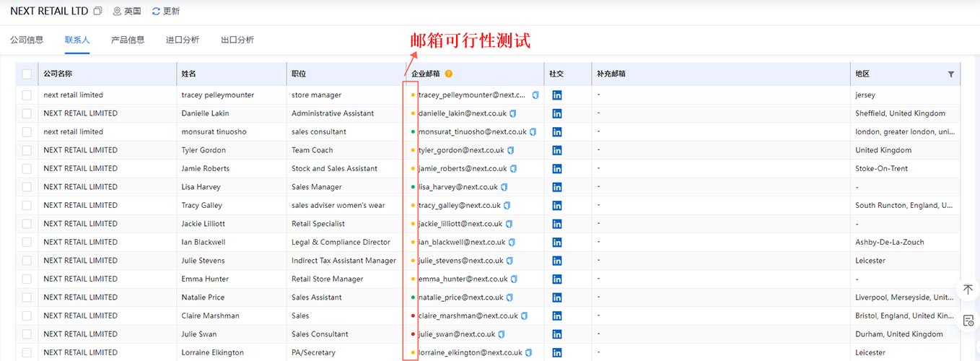Click the refresh 更新 icon
The image size is (980, 361).
[x=157, y=12]
